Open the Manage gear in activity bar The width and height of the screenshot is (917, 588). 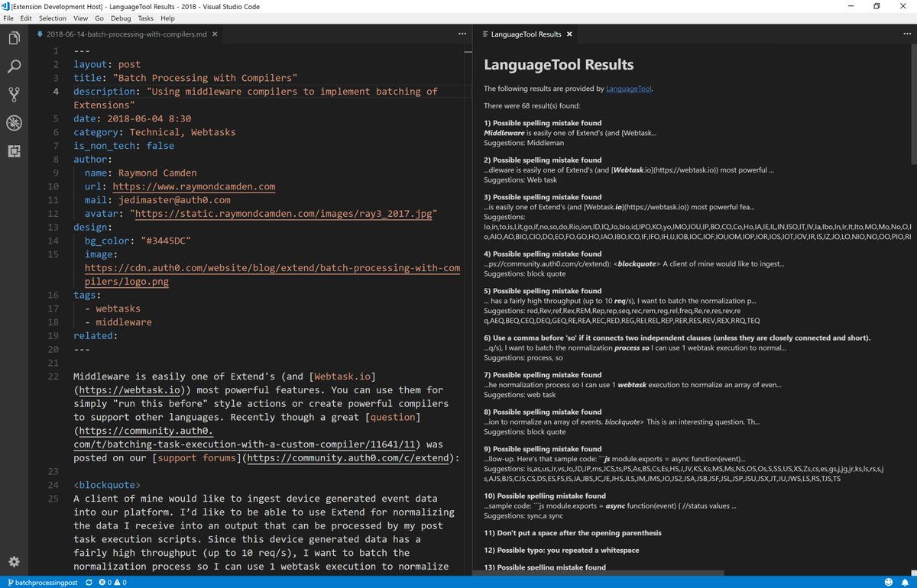point(14,561)
